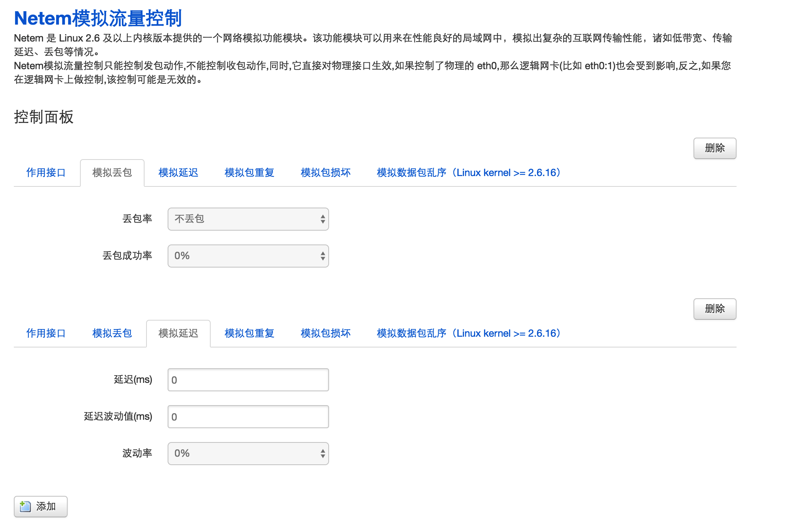Switch to 模拟包损坏 tab in first section
The height and width of the screenshot is (532, 785).
point(325,173)
